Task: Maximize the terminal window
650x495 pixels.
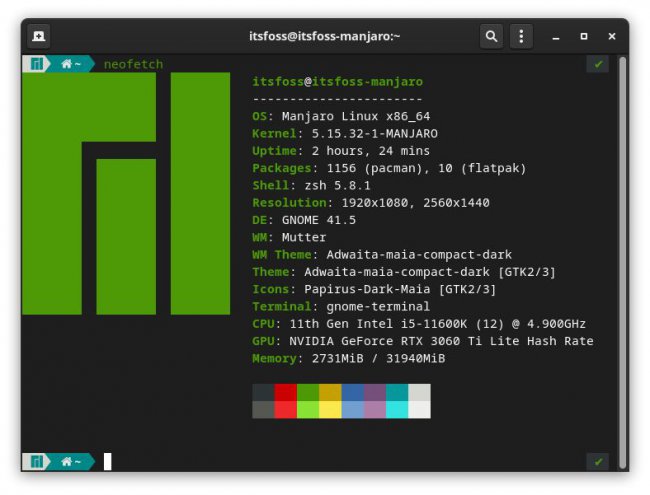Action: click(584, 36)
